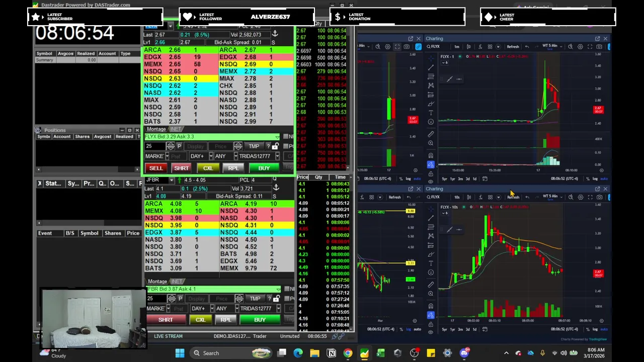
Task: Switch to Montage tab in FLYX window
Action: point(156,129)
